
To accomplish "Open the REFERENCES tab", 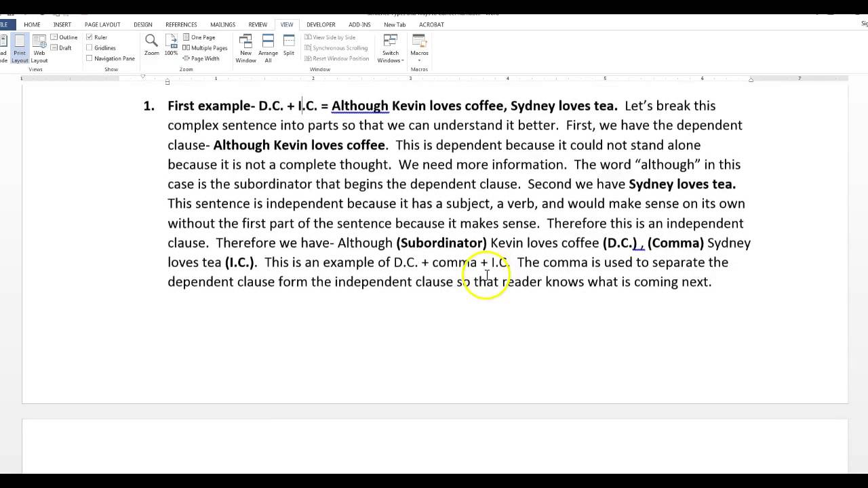I will coord(181,24).
